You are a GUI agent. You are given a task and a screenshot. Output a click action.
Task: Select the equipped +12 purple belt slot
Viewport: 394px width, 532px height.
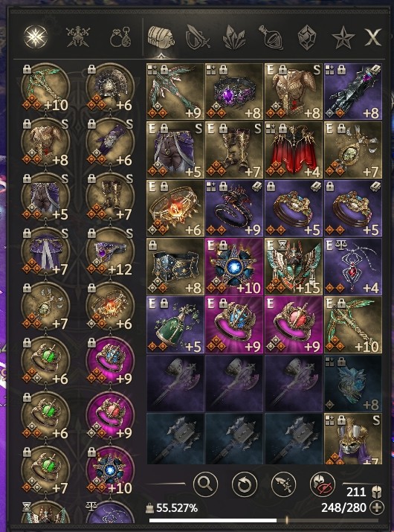coord(110,251)
